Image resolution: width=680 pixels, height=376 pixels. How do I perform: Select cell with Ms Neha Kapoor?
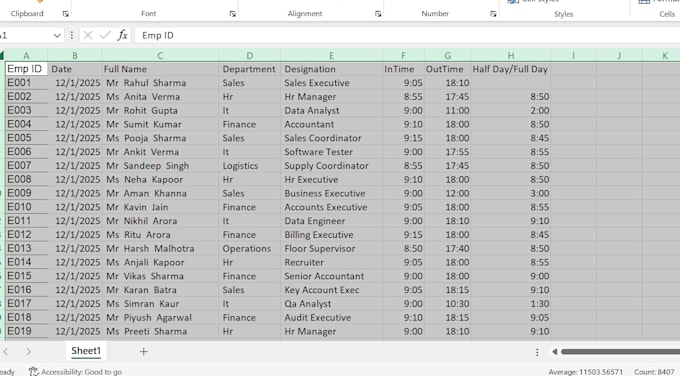tap(160, 180)
